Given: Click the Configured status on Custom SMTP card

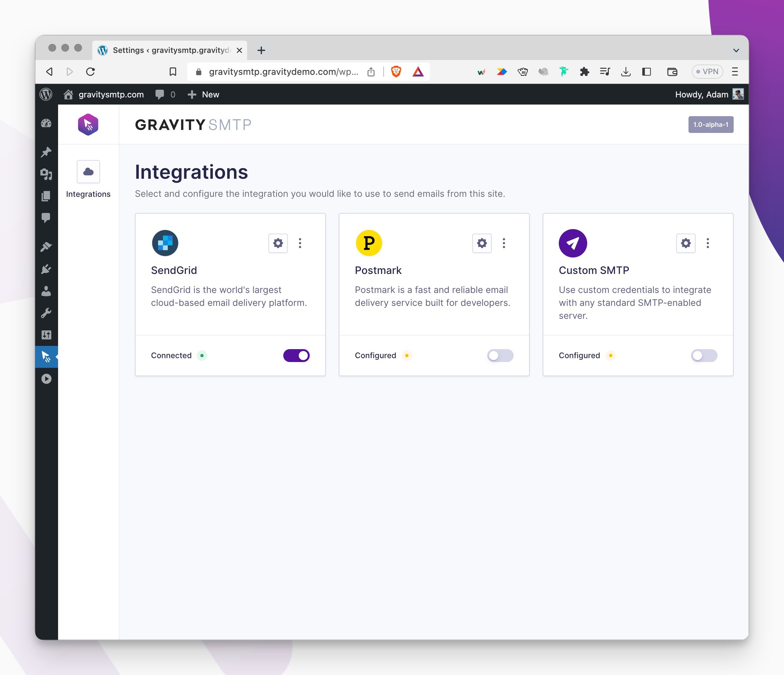Looking at the screenshot, I should (x=579, y=355).
